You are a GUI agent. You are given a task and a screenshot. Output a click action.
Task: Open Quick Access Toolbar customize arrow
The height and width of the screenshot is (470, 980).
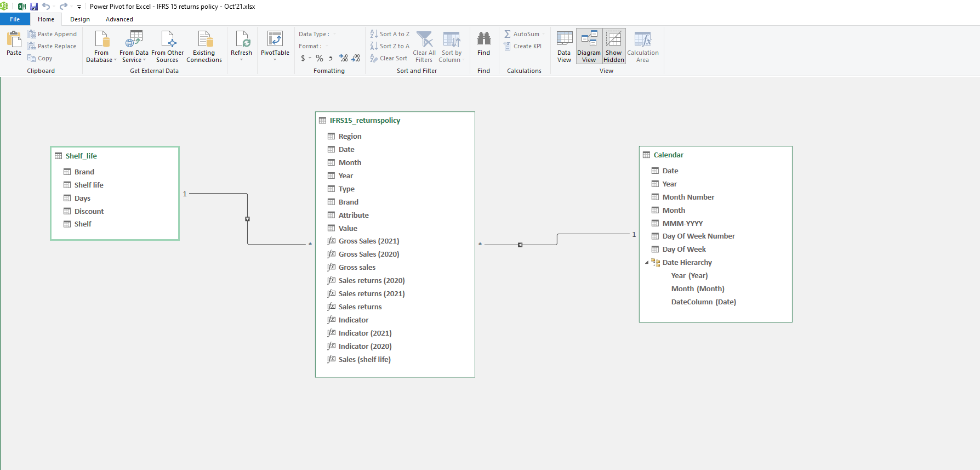pos(79,7)
